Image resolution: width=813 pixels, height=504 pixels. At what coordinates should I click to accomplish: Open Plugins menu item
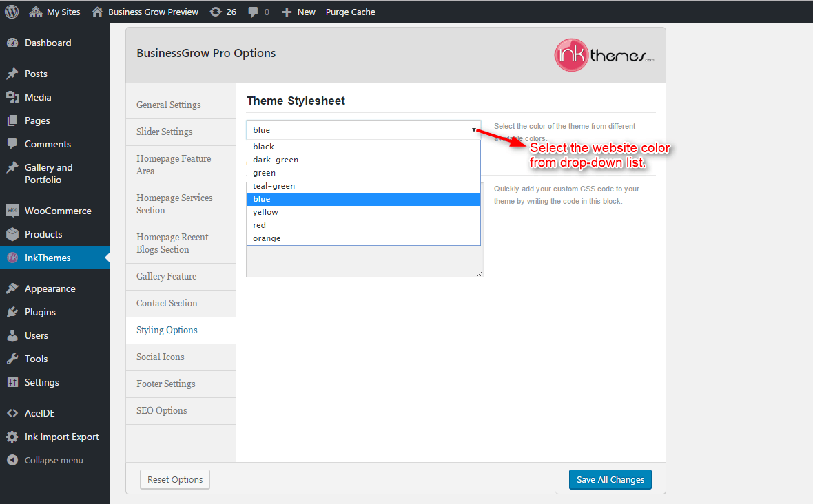pyautogui.click(x=55, y=312)
